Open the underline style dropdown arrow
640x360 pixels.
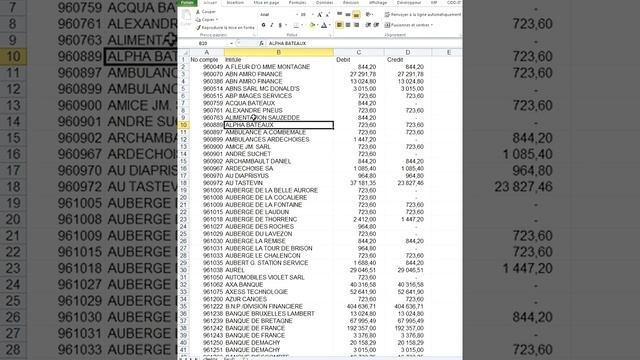coord(286,25)
